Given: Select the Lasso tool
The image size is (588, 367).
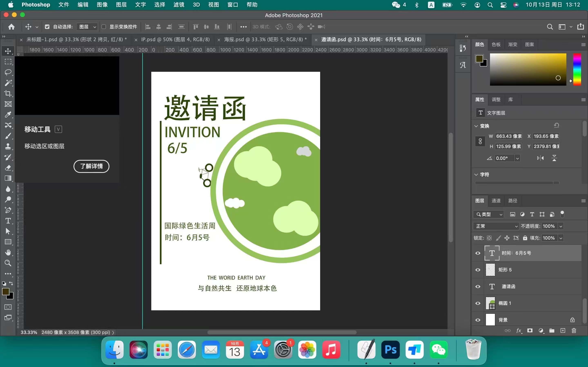Looking at the screenshot, I should click(x=8, y=72).
